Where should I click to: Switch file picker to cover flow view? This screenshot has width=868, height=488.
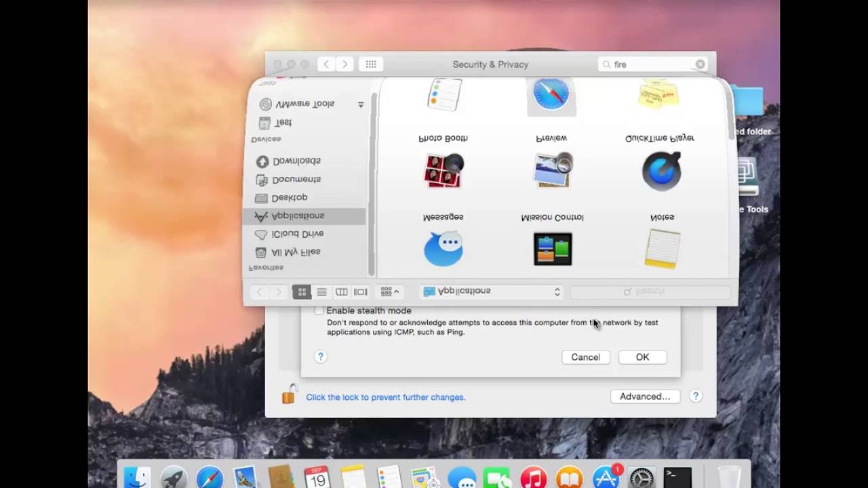click(361, 291)
